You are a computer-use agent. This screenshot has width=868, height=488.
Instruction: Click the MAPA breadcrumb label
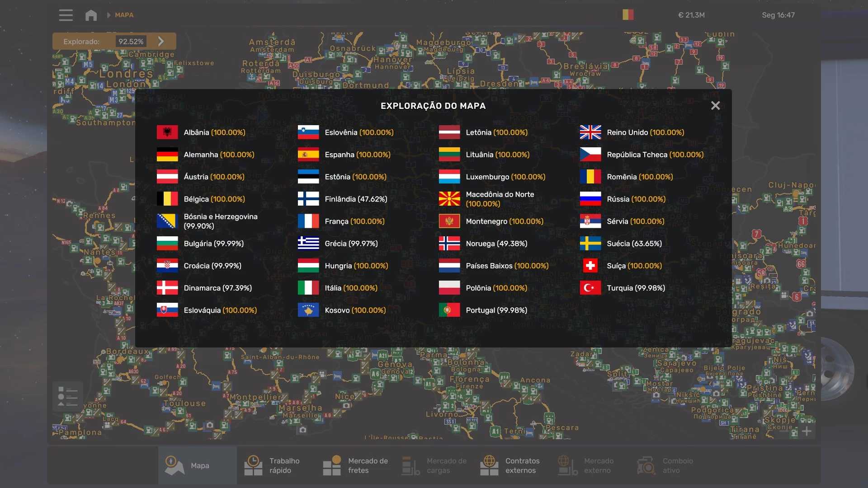124,15
